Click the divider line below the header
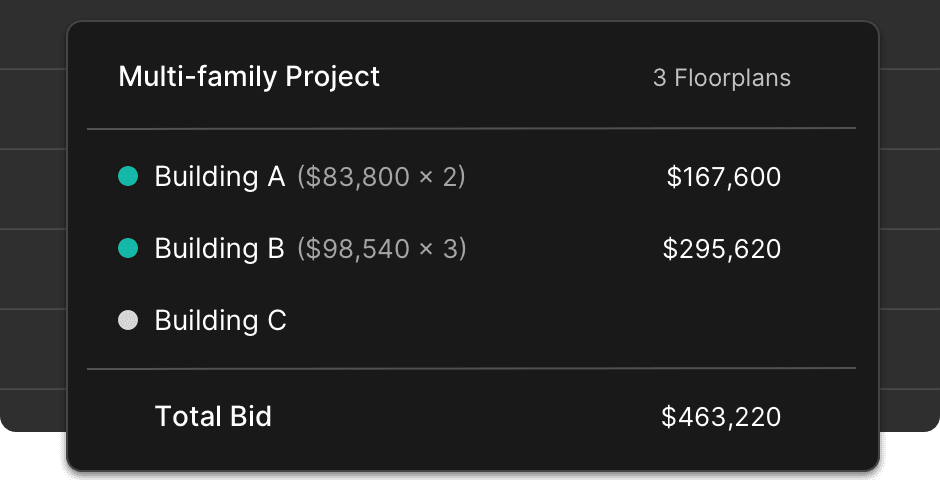 point(471,129)
